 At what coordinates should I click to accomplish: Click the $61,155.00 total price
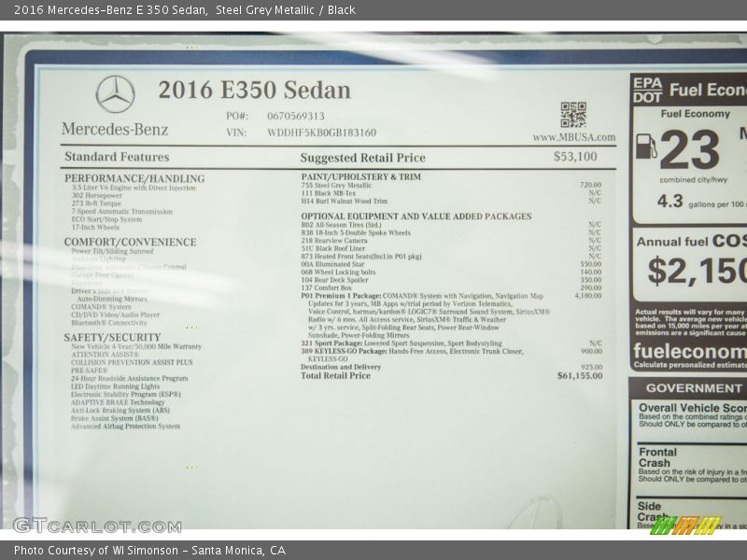580,376
